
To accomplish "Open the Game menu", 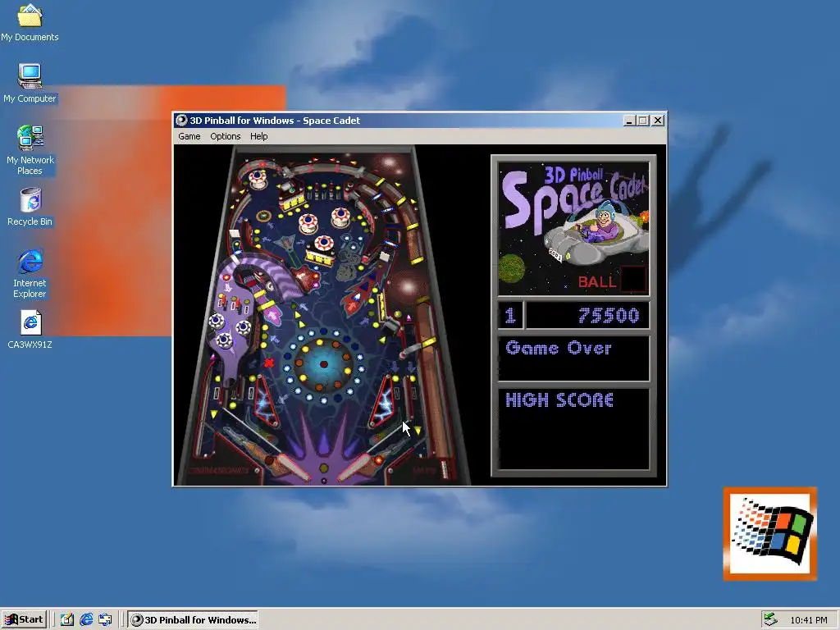I will [x=189, y=136].
